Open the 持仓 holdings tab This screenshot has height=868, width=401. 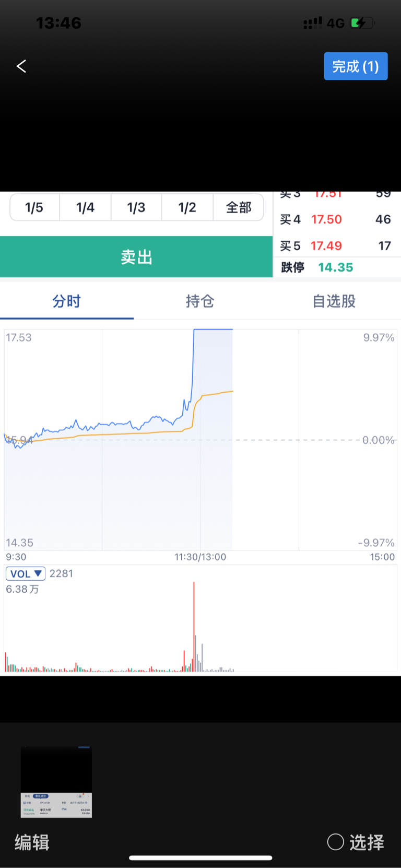(200, 301)
